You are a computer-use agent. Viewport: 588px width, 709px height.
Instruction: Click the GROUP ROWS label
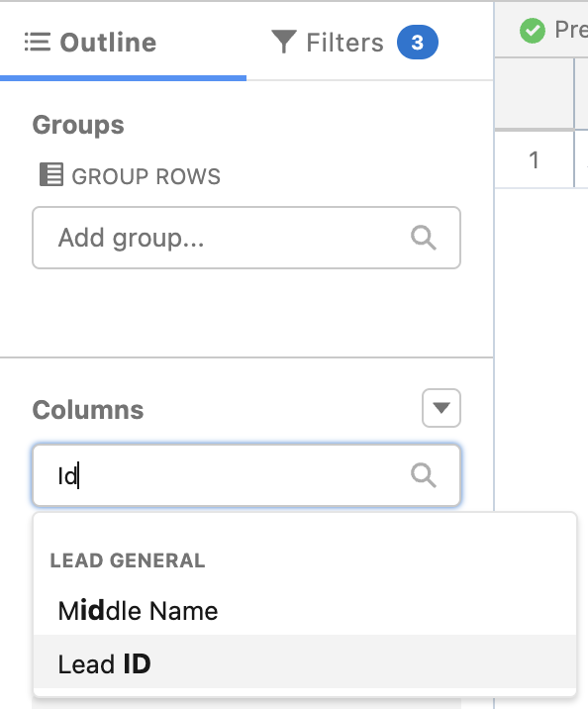tap(146, 176)
